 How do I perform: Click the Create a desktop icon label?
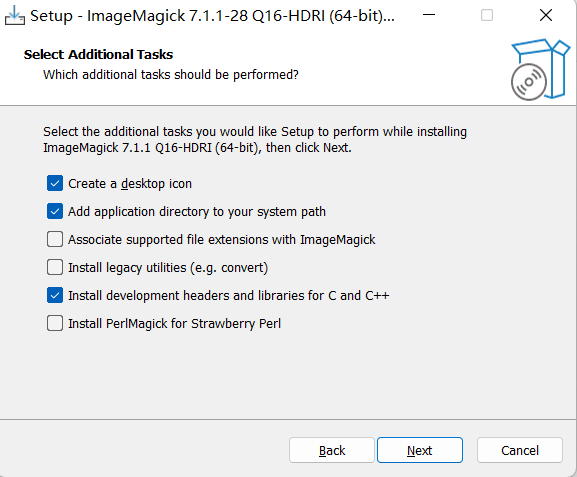pos(130,184)
